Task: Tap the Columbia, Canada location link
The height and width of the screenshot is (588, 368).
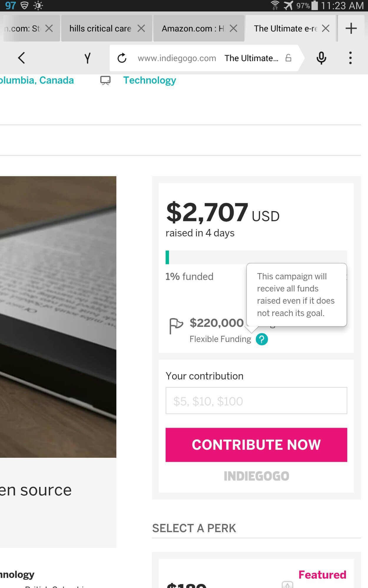Action: tap(37, 80)
